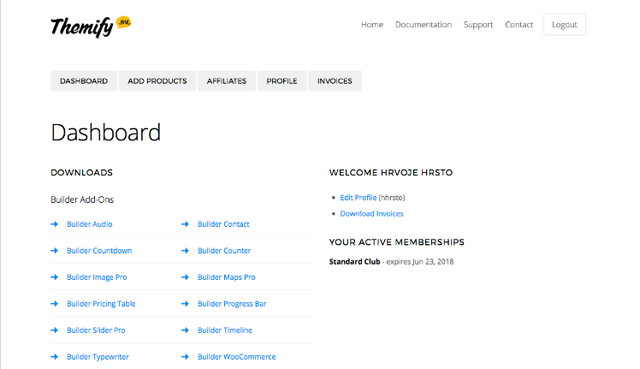
Task: Click arrow icon beside Builder Counter
Action: click(185, 251)
